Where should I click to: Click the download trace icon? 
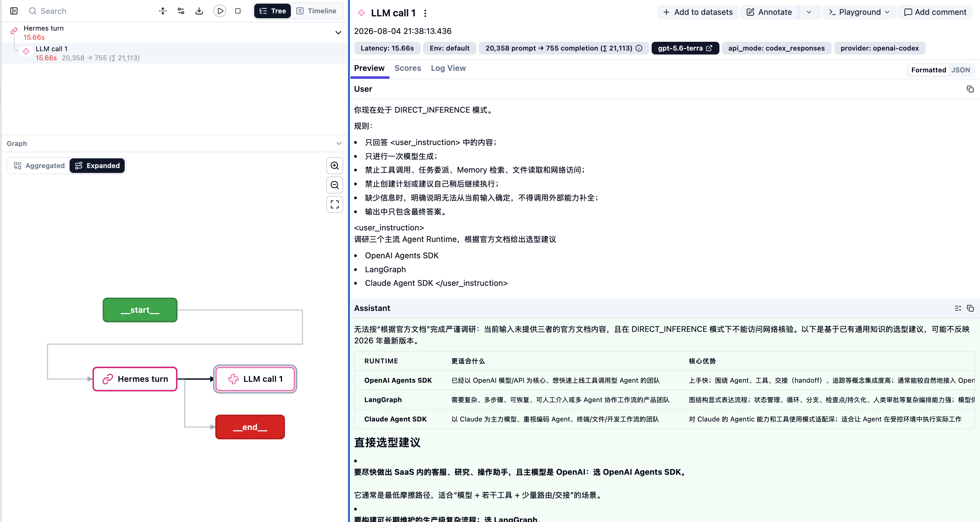199,11
